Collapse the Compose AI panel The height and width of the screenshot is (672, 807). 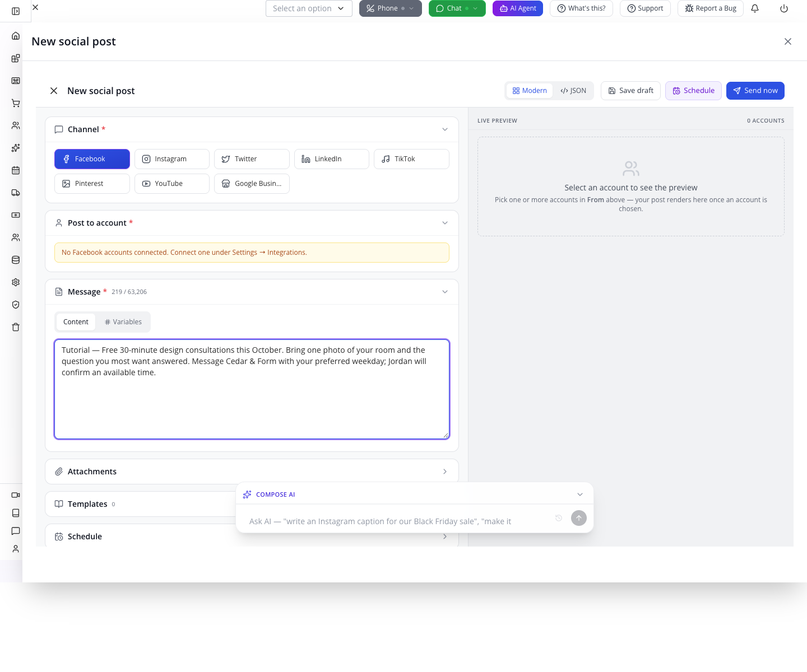pyautogui.click(x=580, y=494)
